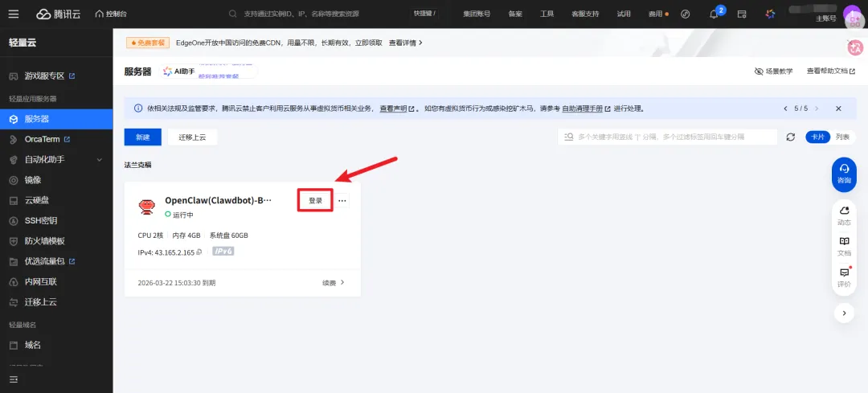Open the 自助清理手册 link
Screen dimensions: 868x393
(586, 108)
